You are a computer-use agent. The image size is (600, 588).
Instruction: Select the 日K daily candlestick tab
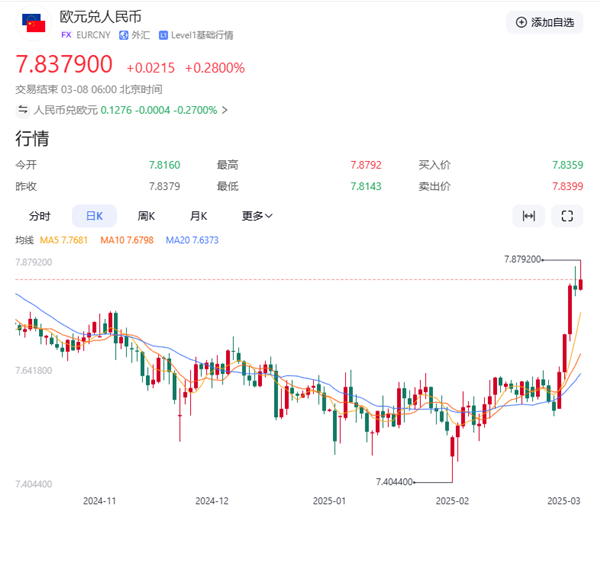click(94, 216)
